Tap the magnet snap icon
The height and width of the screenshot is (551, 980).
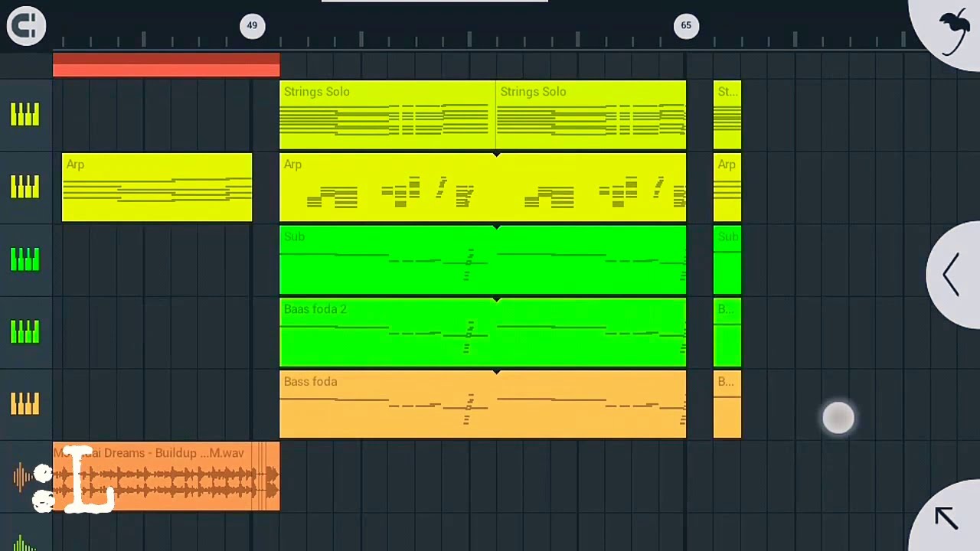pyautogui.click(x=26, y=26)
